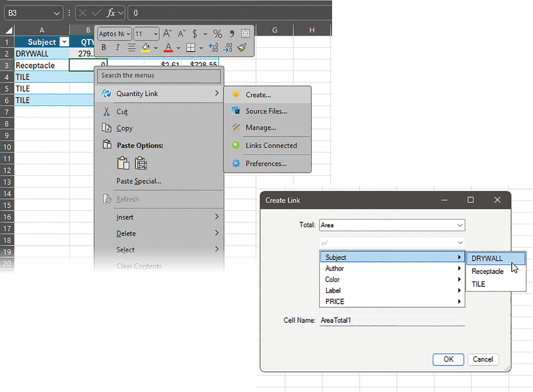Screen dimensions: 533x392
Task: Open the Delete submenu
Action: [x=159, y=233]
